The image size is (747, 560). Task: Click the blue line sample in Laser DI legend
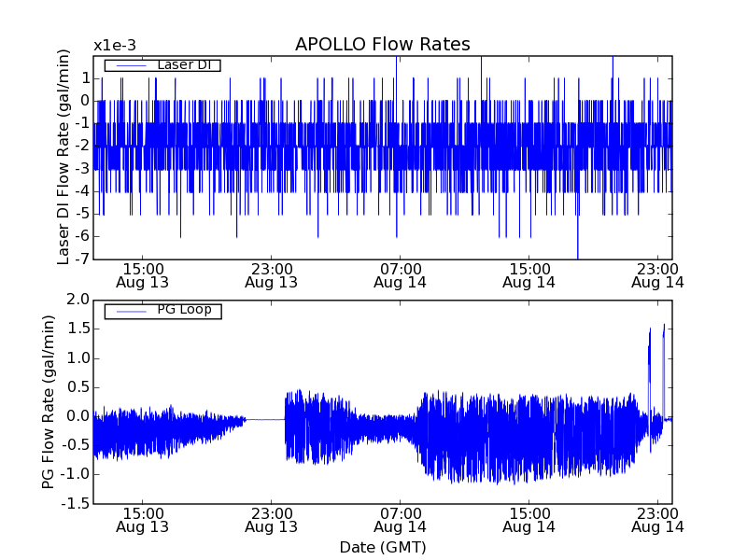[129, 65]
